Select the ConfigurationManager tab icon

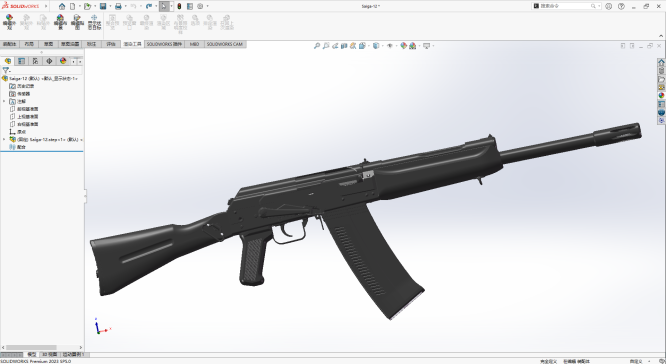coord(35,61)
